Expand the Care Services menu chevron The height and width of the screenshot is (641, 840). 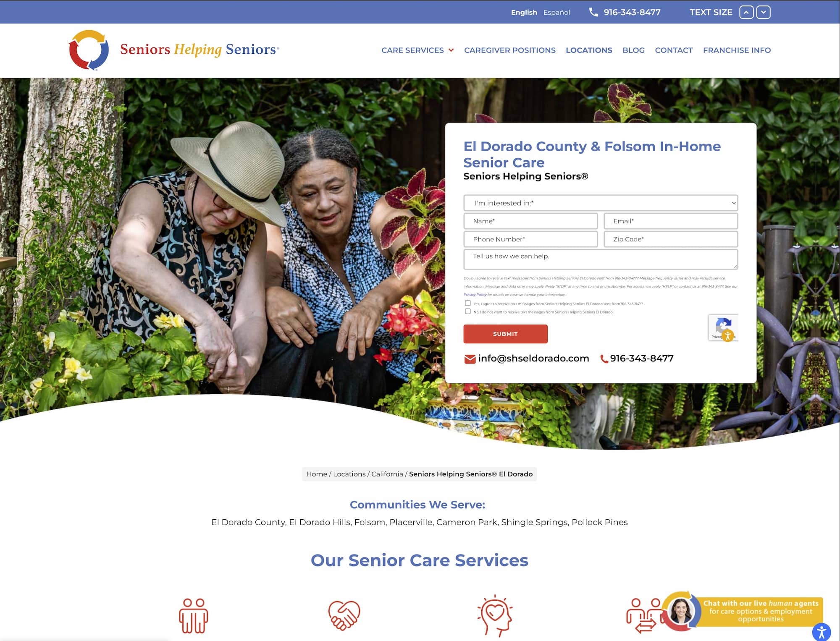(x=451, y=50)
